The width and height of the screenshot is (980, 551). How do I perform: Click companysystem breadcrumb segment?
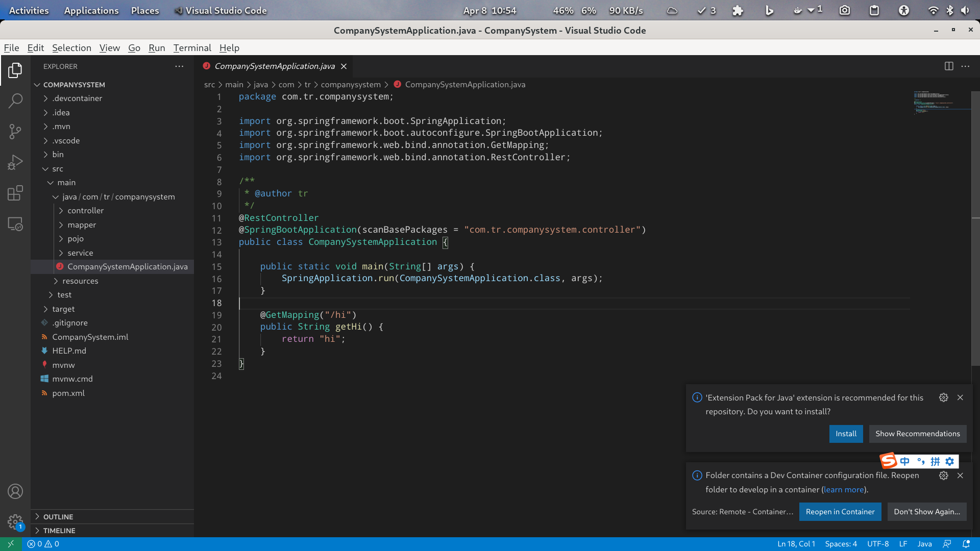tap(351, 85)
